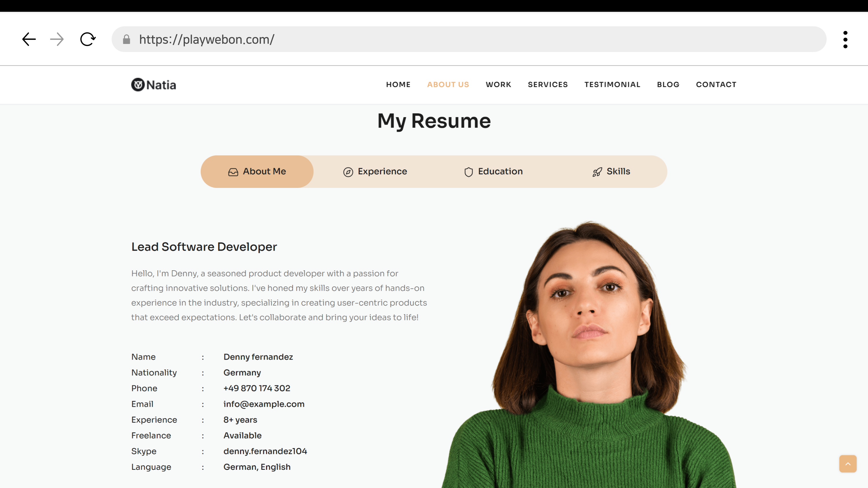This screenshot has width=868, height=488.
Task: Open the Work navigation link
Action: pyautogui.click(x=498, y=84)
